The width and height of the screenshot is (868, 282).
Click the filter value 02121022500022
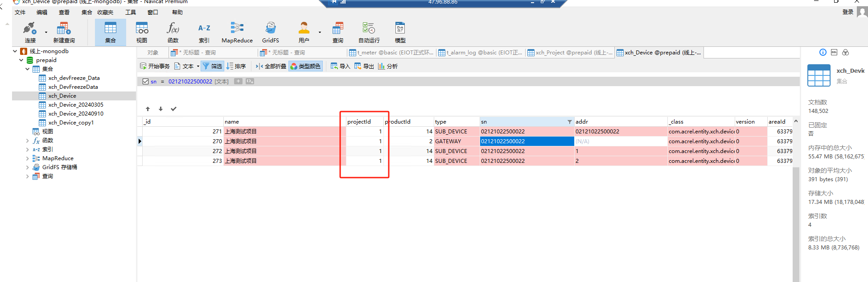190,82
